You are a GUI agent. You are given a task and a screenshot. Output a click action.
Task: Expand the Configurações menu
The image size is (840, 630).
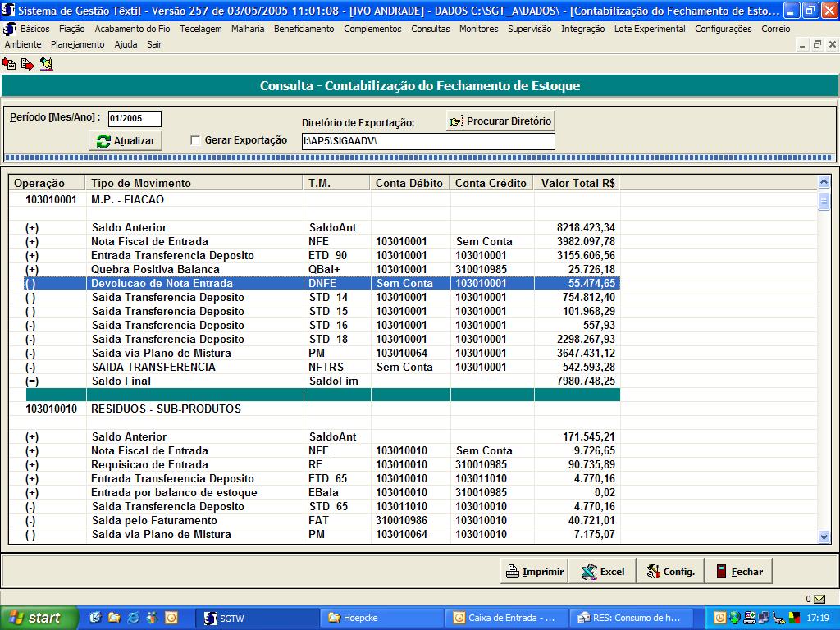point(723,29)
